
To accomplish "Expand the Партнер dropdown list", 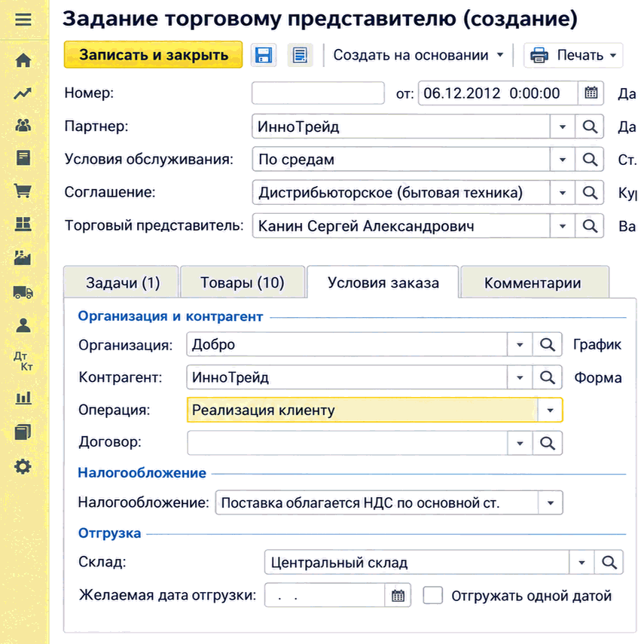I will (563, 127).
